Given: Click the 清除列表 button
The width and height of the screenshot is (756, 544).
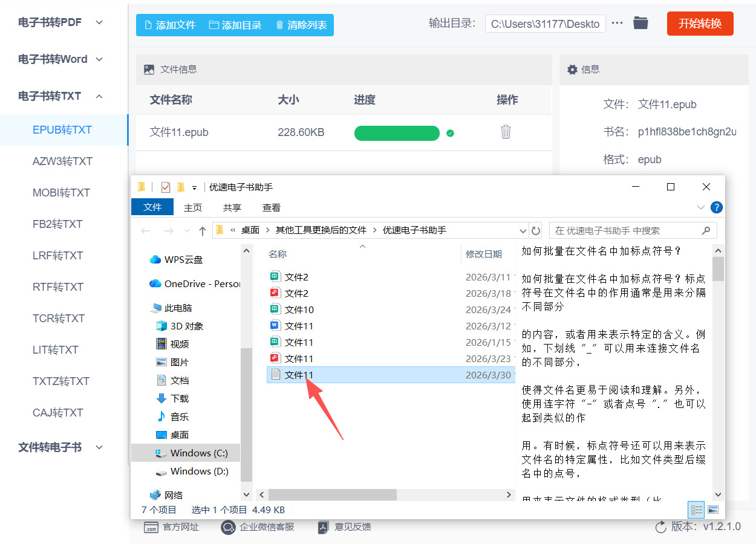Looking at the screenshot, I should (301, 25).
